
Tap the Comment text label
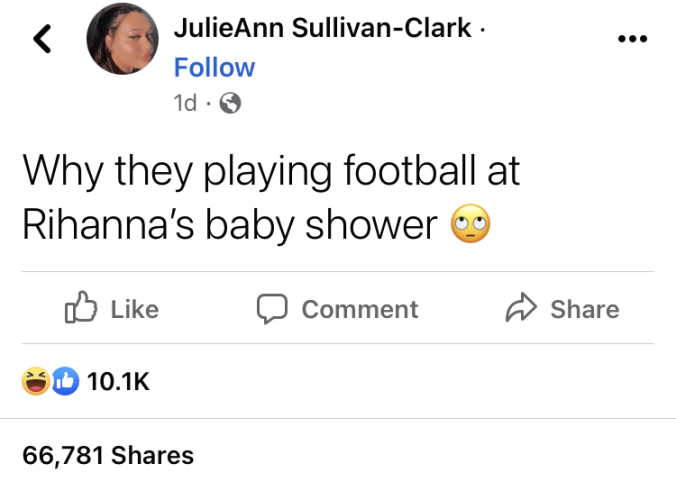click(x=360, y=310)
